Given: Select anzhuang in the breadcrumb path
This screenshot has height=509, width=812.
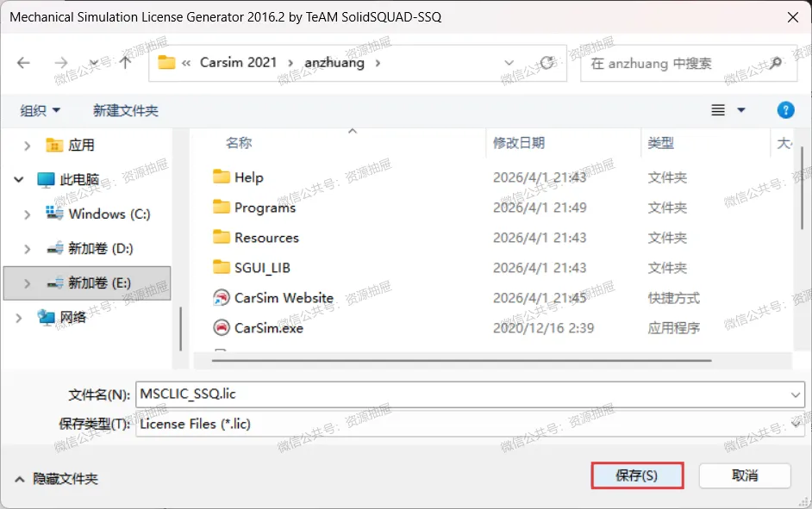Looking at the screenshot, I should (334, 63).
